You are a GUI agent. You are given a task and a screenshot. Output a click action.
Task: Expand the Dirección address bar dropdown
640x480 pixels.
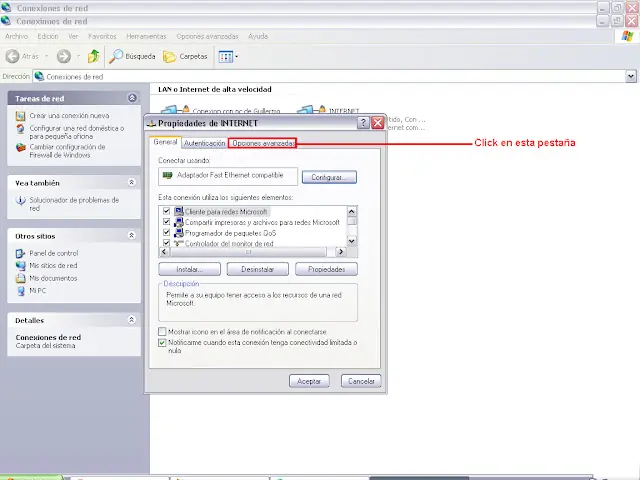(631, 76)
